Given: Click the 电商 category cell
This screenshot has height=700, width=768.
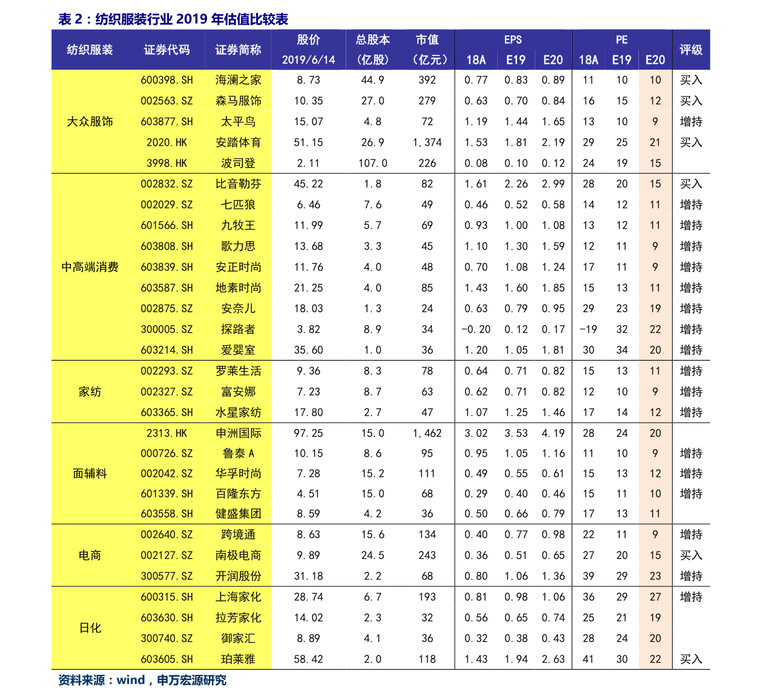Looking at the screenshot, I should coord(88,555).
